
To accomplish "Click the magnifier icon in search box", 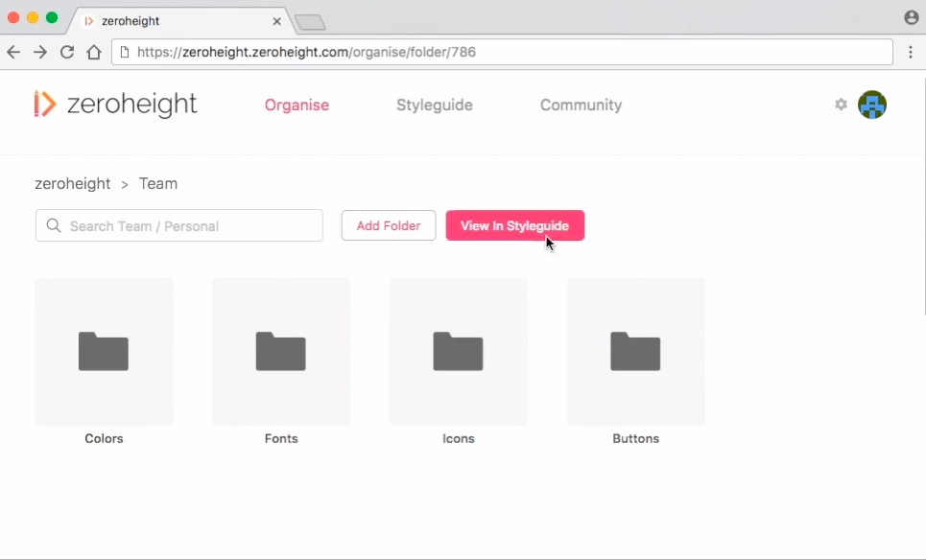I will click(x=54, y=225).
